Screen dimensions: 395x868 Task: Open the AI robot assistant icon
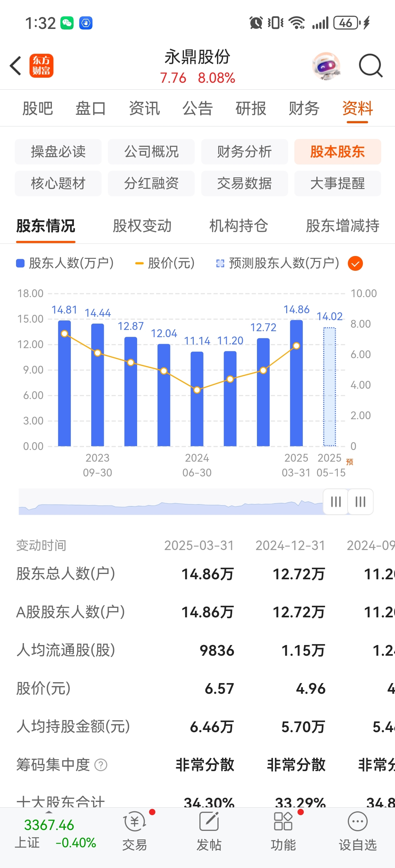click(326, 66)
